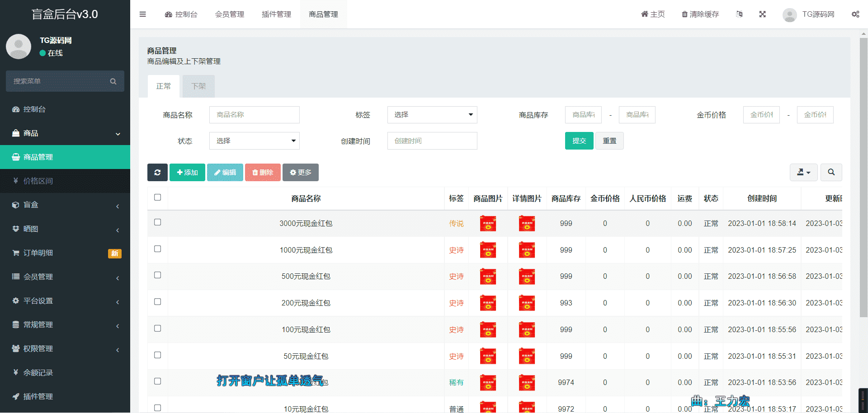Select the checkbox for 200元现金红包

157,302
